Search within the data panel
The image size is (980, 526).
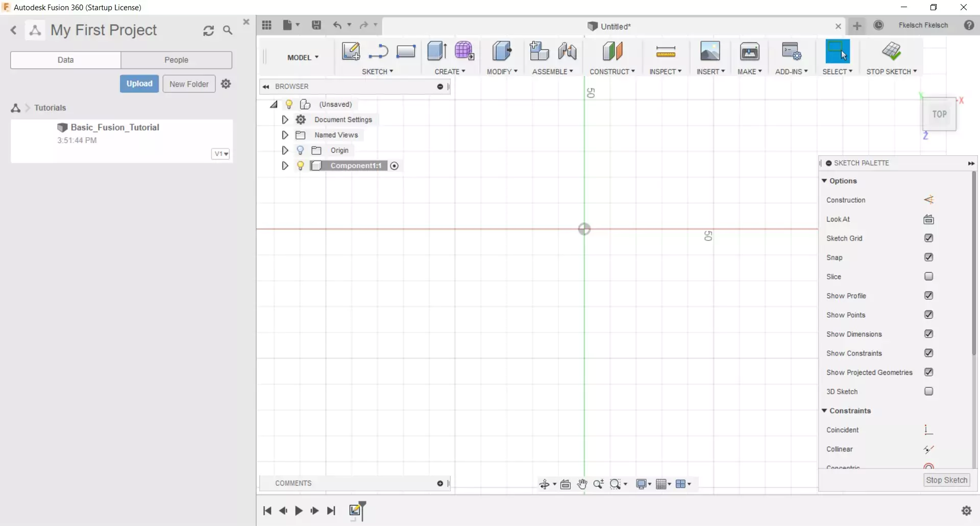point(228,31)
